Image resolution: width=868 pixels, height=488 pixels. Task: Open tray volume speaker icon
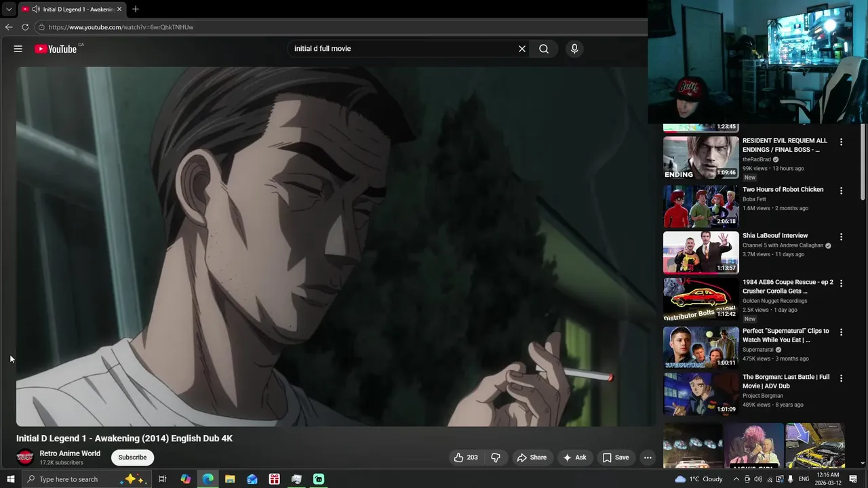(x=758, y=479)
